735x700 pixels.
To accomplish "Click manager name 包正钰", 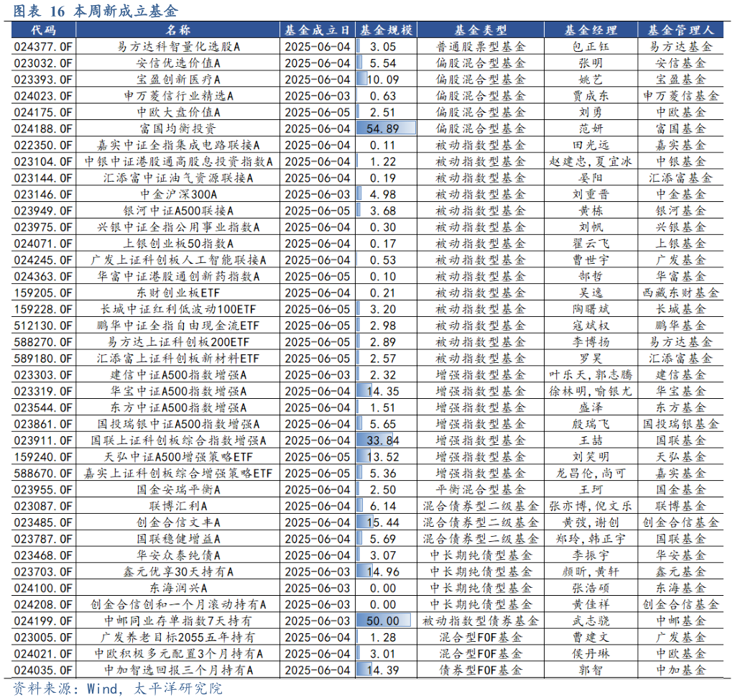I will tap(591, 47).
